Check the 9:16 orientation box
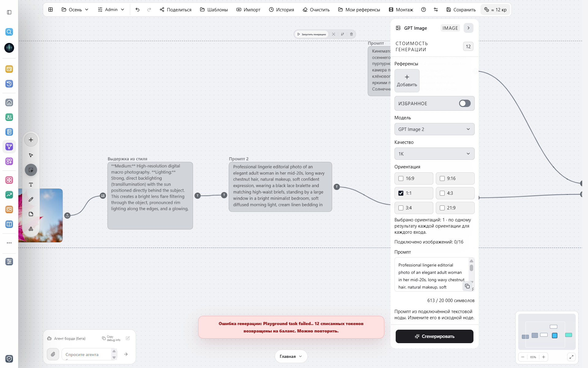The image size is (588, 368). [x=442, y=178]
